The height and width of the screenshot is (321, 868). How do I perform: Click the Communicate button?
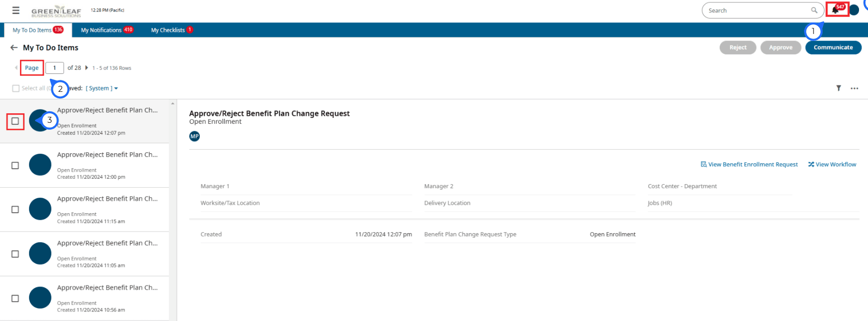(x=833, y=47)
